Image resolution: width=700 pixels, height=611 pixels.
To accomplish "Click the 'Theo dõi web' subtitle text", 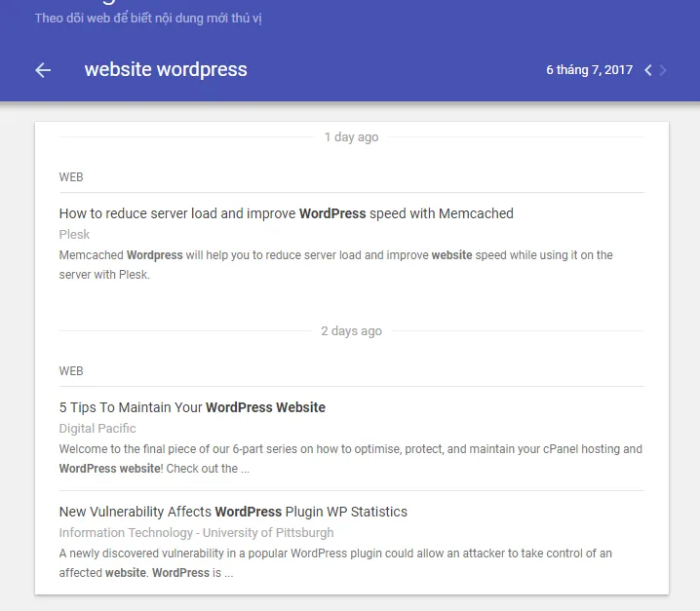I will coord(148,19).
